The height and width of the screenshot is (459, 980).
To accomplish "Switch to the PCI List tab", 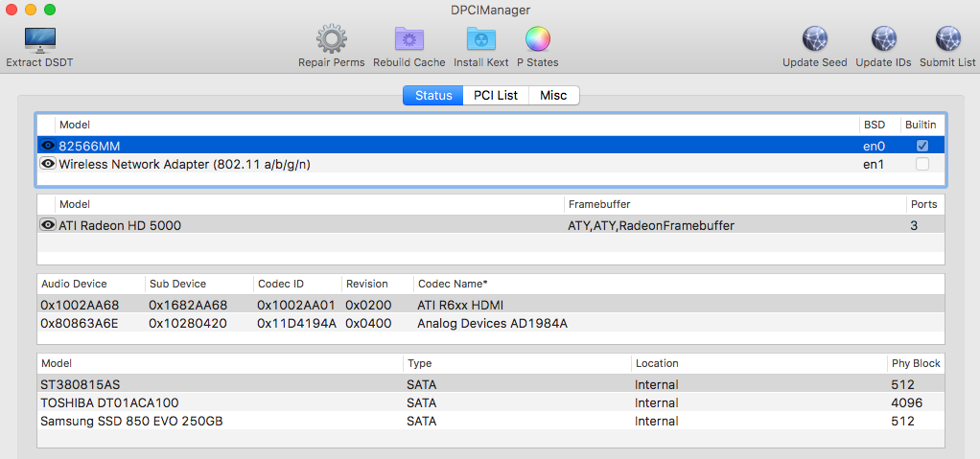I will (x=496, y=96).
